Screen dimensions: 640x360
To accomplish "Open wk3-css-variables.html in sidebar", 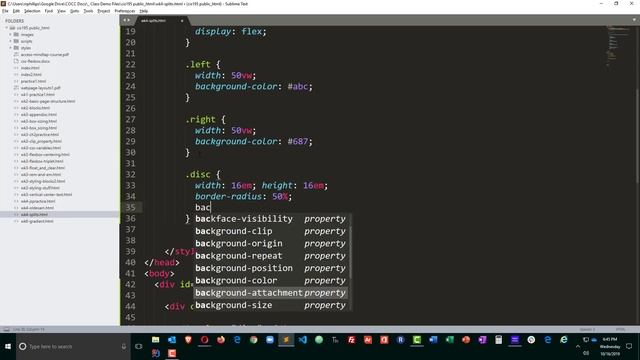I will pos(41,148).
